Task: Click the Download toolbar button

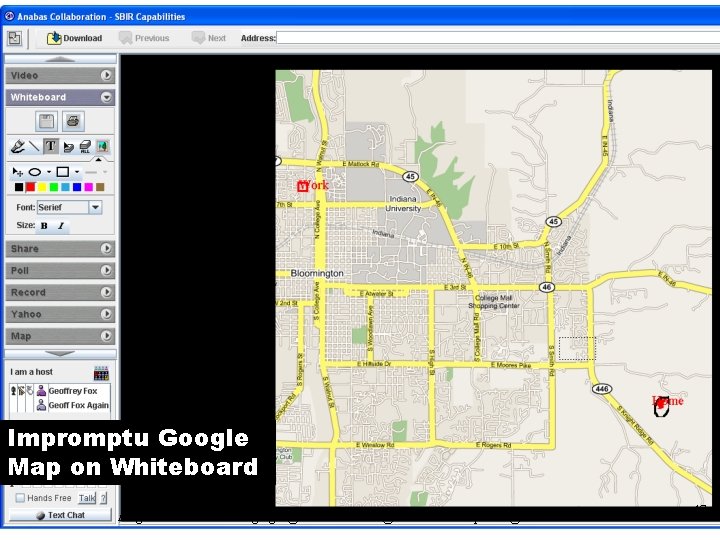Action: pyautogui.click(x=74, y=38)
